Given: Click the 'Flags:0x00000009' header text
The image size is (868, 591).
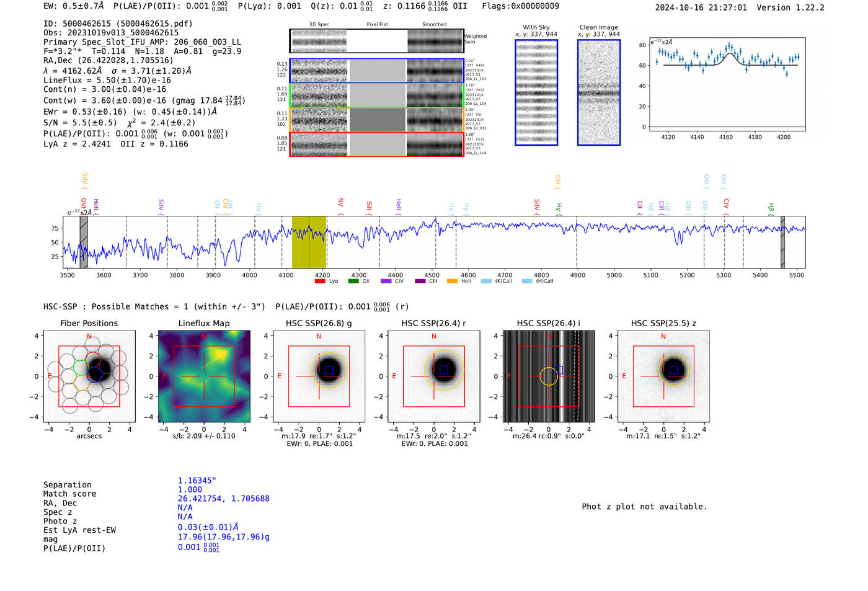Looking at the screenshot, I should click(x=520, y=6).
